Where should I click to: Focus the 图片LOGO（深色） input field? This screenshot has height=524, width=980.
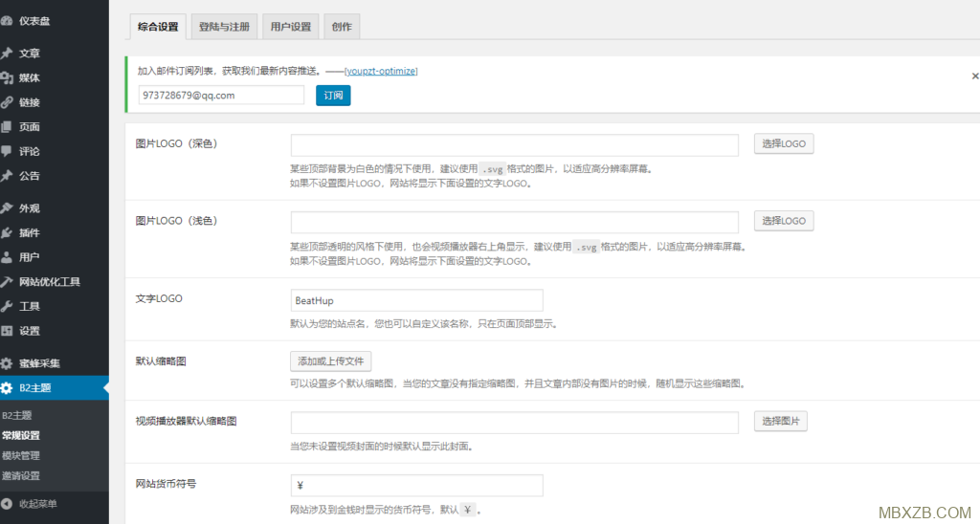click(x=514, y=145)
